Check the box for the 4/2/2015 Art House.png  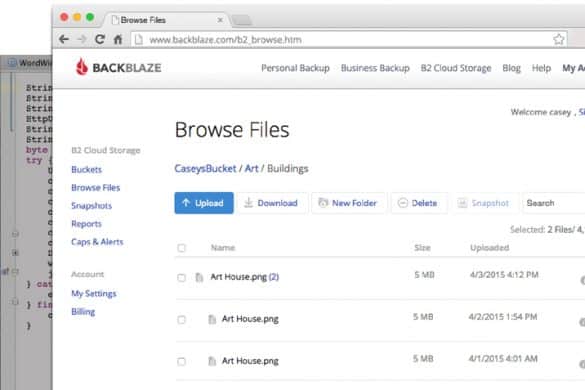182,319
